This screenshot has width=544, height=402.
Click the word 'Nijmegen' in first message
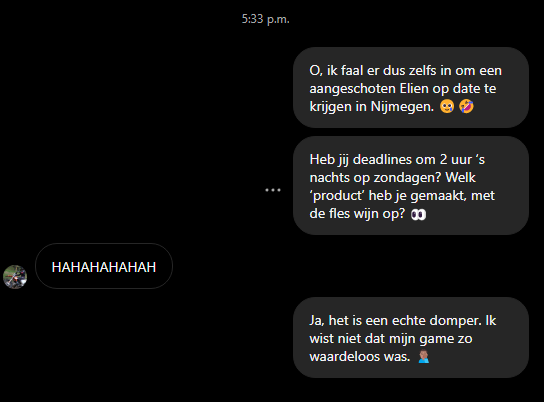click(402, 107)
